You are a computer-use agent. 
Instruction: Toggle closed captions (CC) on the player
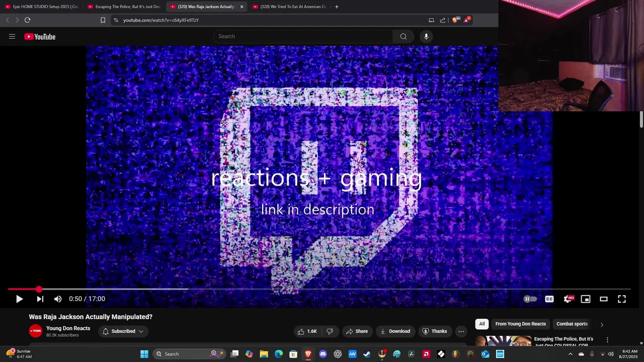click(x=549, y=299)
